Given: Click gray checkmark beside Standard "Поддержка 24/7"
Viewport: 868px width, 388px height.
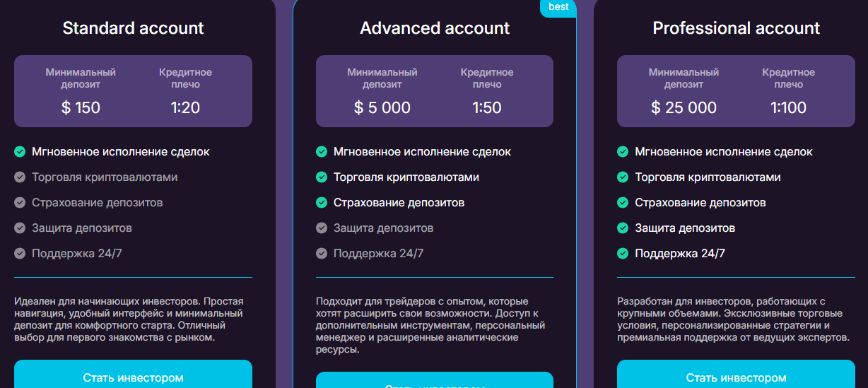Looking at the screenshot, I should pyautogui.click(x=20, y=254).
